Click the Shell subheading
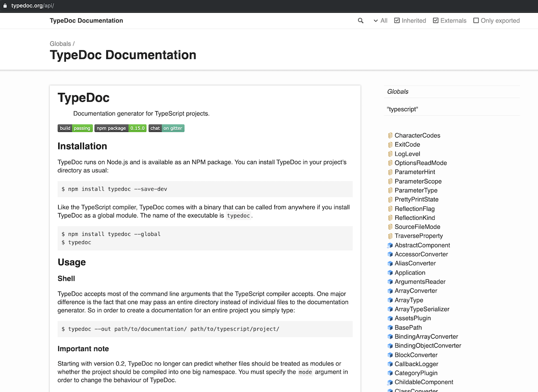Image resolution: width=538 pixels, height=392 pixels. [66, 279]
